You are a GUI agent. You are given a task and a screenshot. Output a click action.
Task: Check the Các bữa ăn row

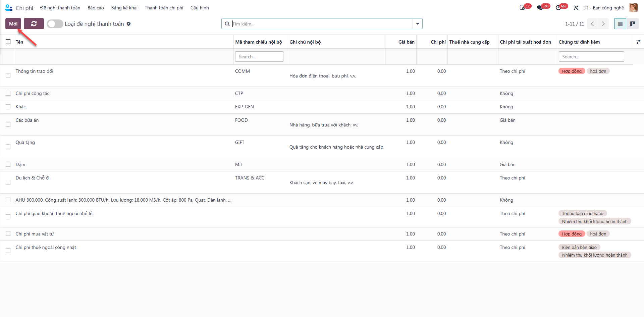pyautogui.click(x=8, y=124)
